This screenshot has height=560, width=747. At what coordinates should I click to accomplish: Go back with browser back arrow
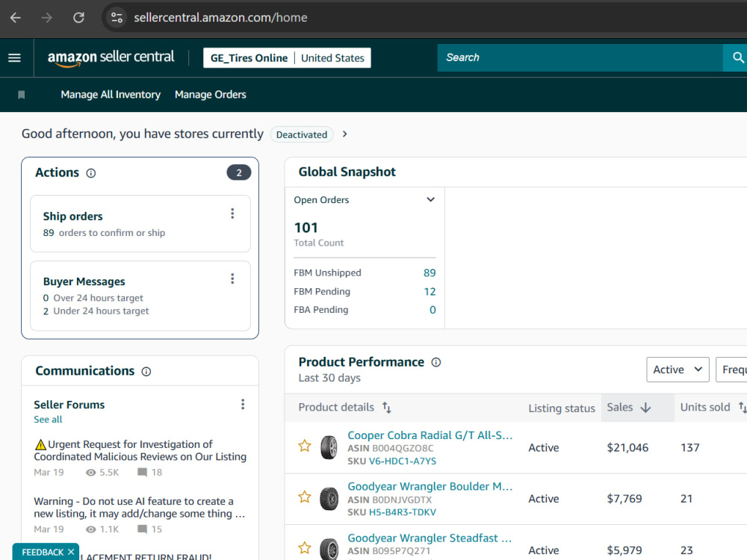click(x=15, y=18)
